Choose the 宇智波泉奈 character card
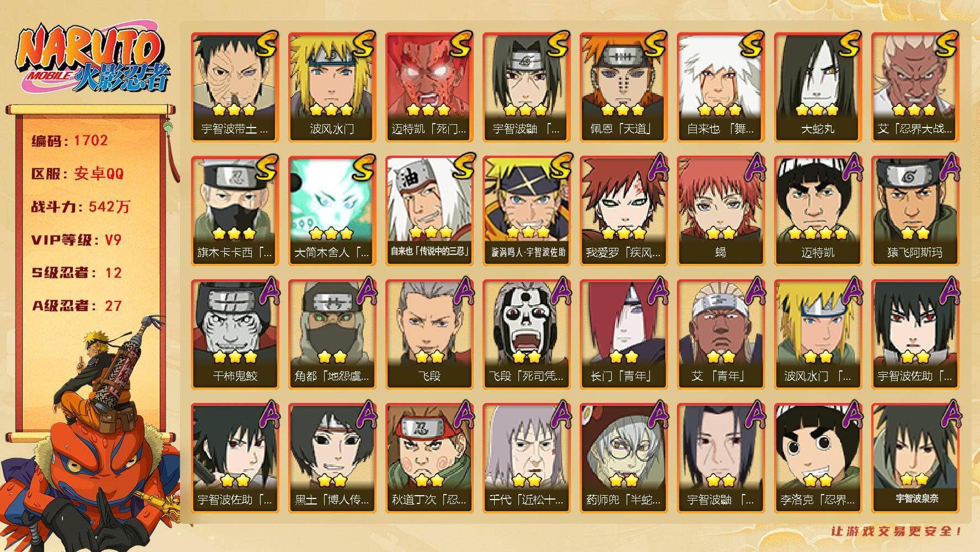The width and height of the screenshot is (980, 552). [x=915, y=458]
